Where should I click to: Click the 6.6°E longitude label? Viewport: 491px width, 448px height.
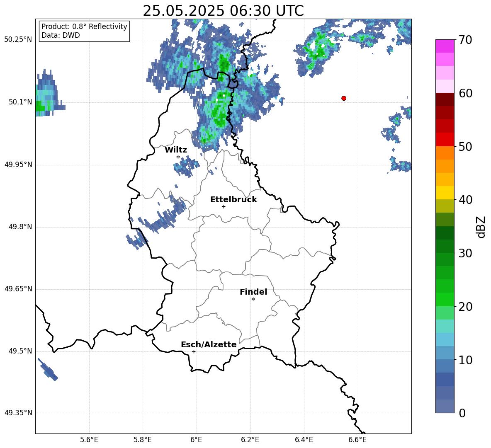[x=357, y=440]
